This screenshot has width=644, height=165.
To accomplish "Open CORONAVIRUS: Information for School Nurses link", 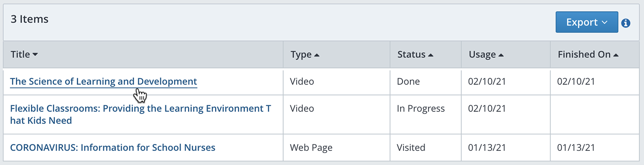I will click(x=113, y=148).
